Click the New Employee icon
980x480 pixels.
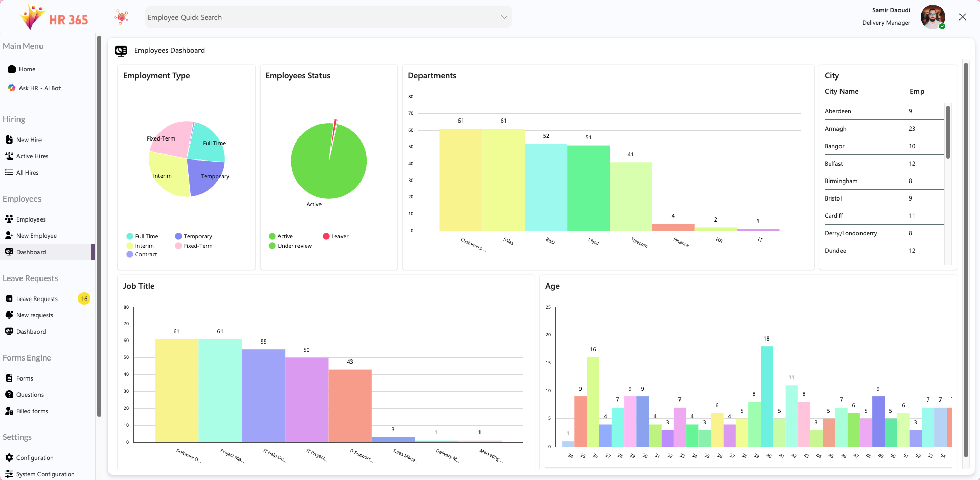click(x=9, y=235)
